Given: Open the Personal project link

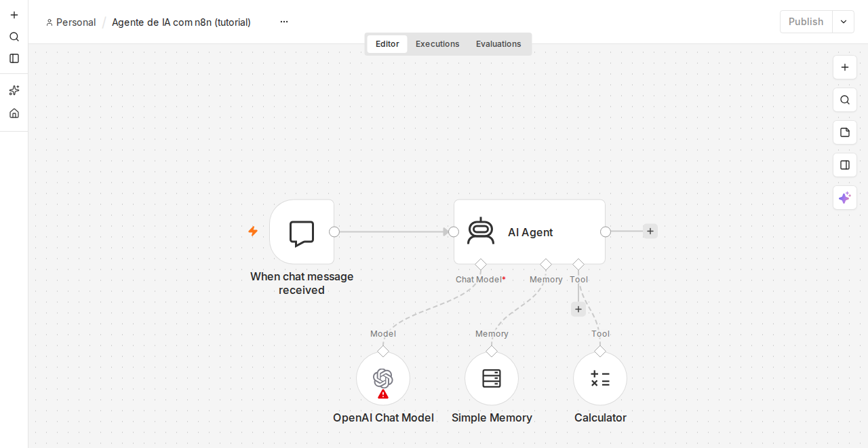Looking at the screenshot, I should point(71,22).
